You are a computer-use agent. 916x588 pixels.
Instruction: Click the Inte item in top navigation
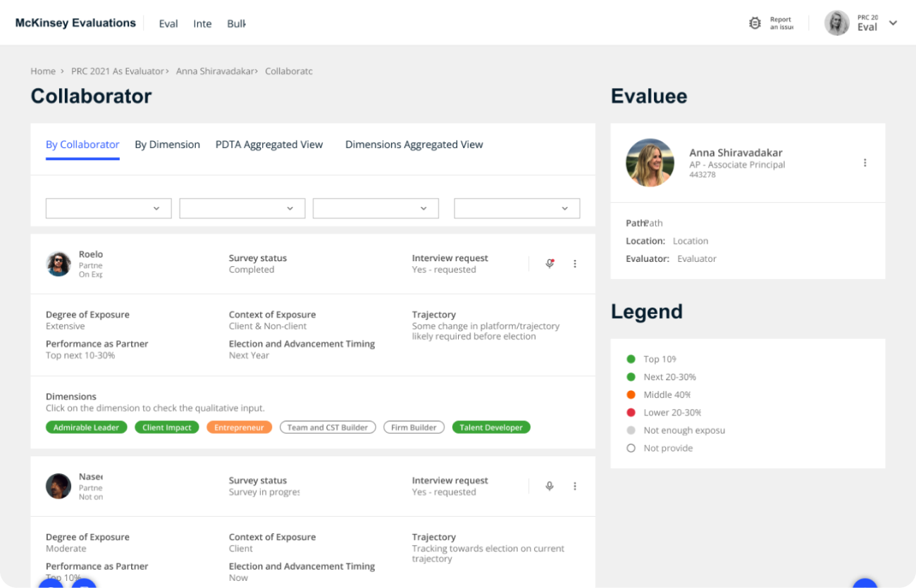pos(202,23)
